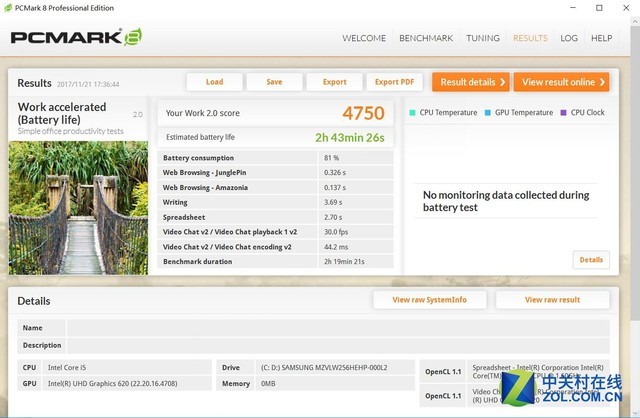Screen dimensions: 640x418
Task: Open View result online
Action: coord(563,82)
